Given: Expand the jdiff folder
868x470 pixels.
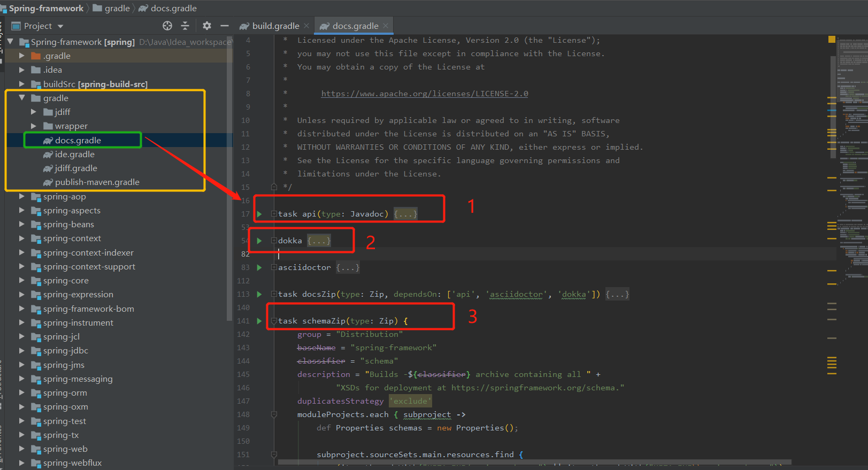Looking at the screenshot, I should [x=34, y=112].
